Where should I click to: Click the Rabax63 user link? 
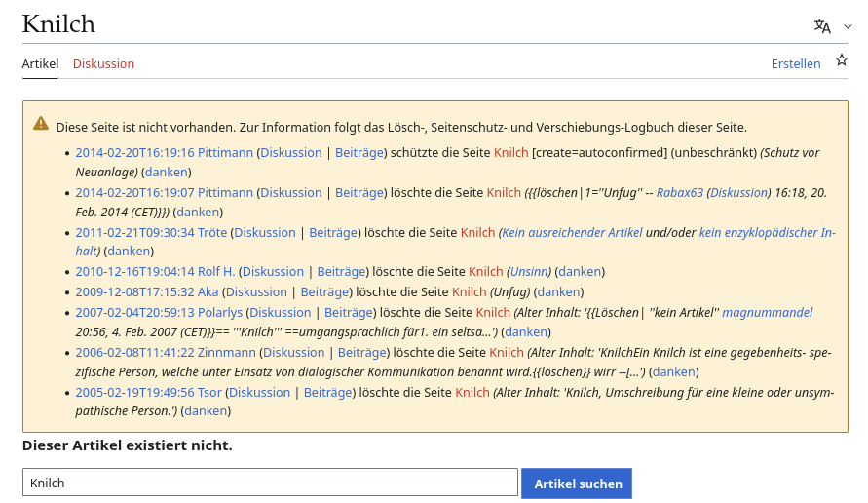[680, 193]
